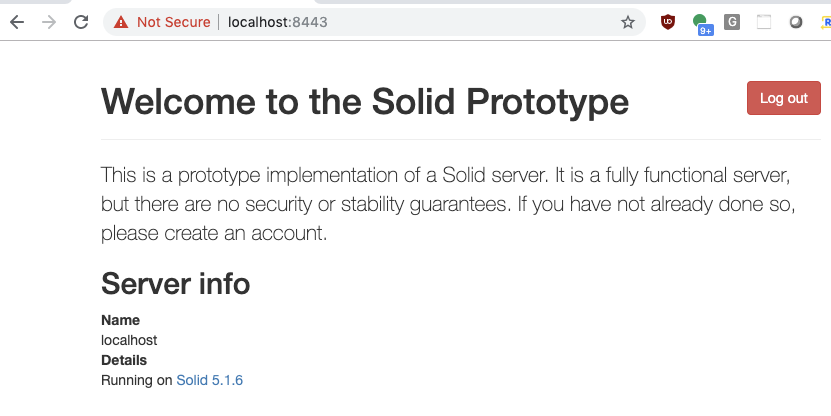This screenshot has height=416, width=831.
Task: Bookmark this page with the star icon
Action: pyautogui.click(x=628, y=22)
